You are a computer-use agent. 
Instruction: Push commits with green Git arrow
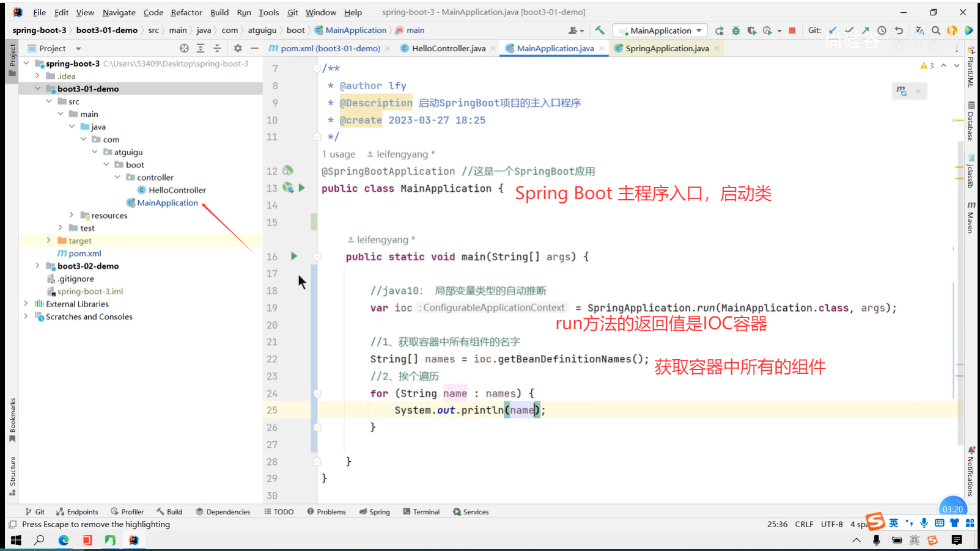tap(865, 31)
